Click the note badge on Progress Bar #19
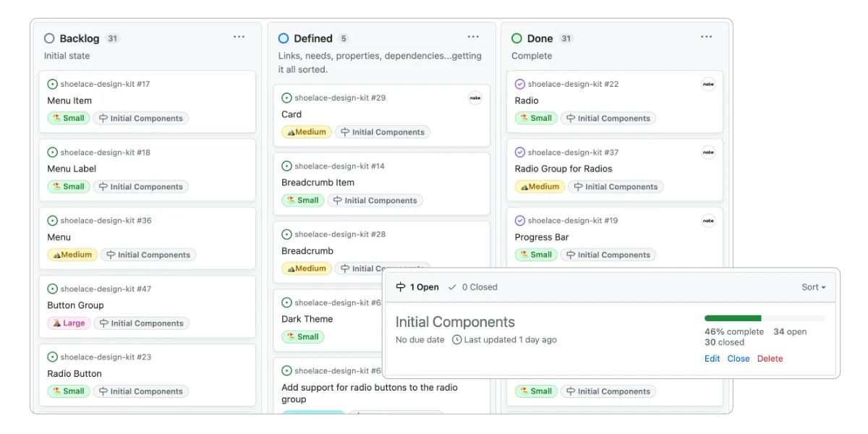The image size is (868, 434). (707, 220)
